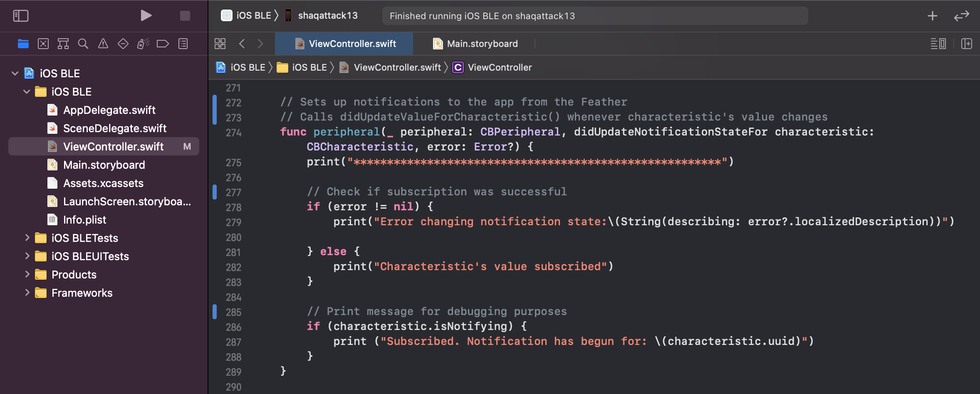Click CBPeripheral type in code

click(520, 132)
